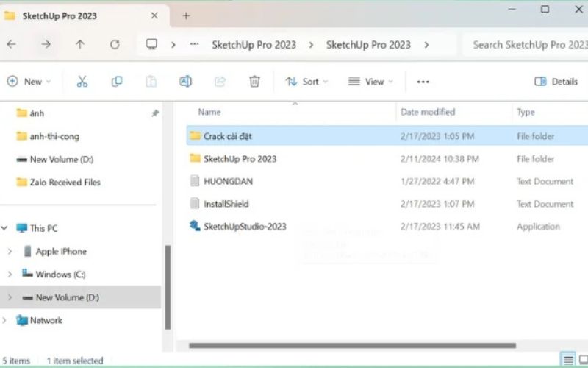Screen dimensions: 588x368
Task: Go up one folder level
Action: (80, 44)
